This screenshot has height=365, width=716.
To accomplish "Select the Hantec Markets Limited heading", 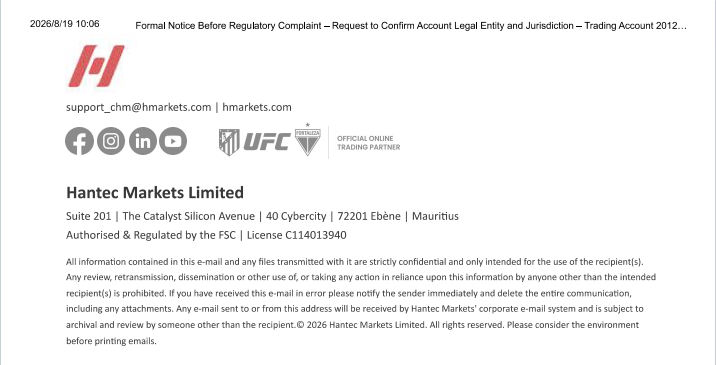I will click(x=155, y=192).
